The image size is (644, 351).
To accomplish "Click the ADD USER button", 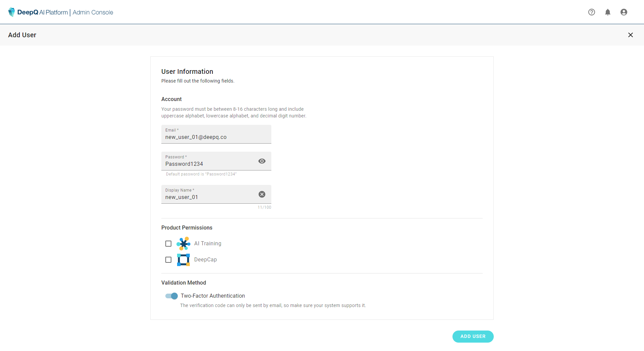I will point(473,337).
